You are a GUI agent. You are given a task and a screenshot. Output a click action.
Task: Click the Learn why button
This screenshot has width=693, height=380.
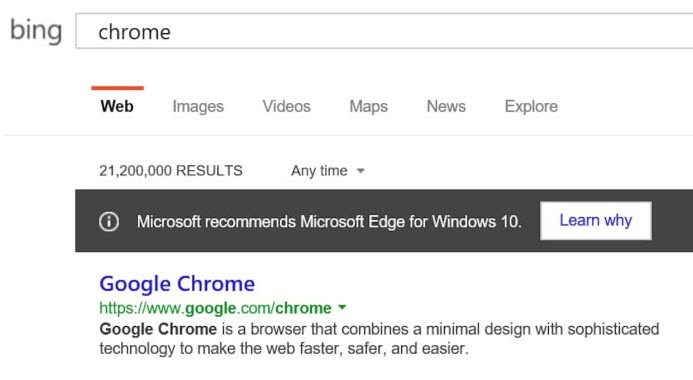click(x=596, y=220)
